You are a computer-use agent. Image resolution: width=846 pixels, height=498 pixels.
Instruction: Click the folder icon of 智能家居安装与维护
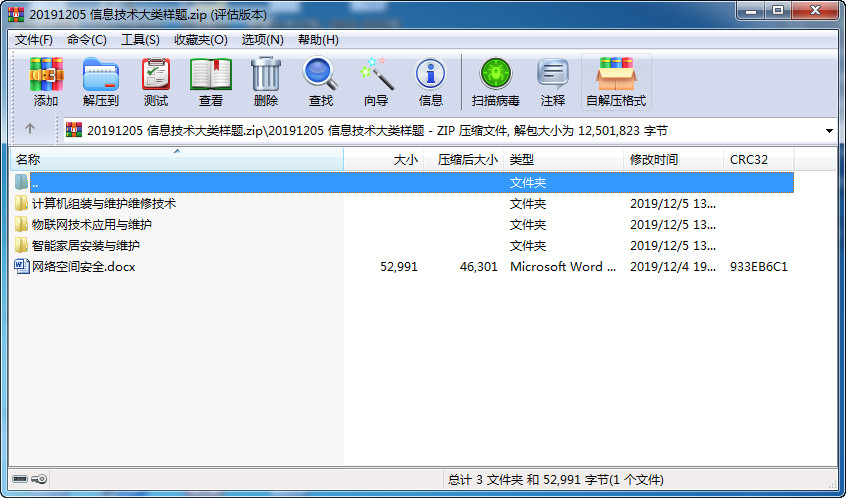(22, 245)
